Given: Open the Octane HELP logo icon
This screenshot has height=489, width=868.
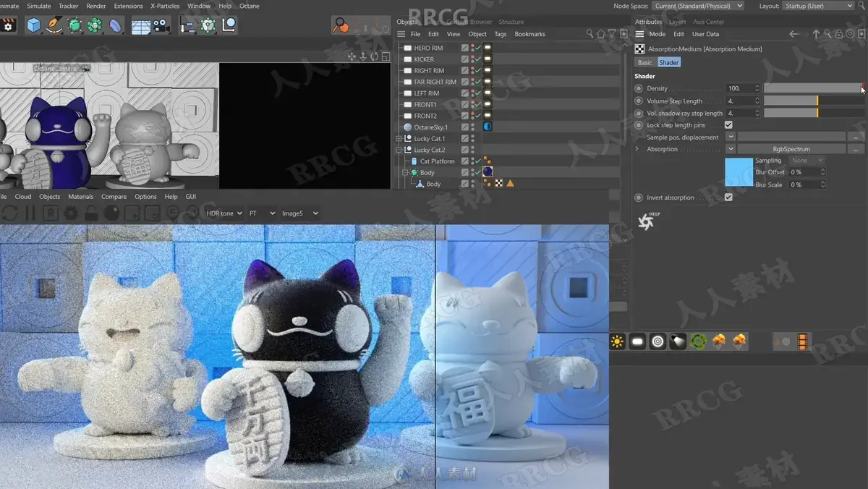Looking at the screenshot, I should [648, 221].
